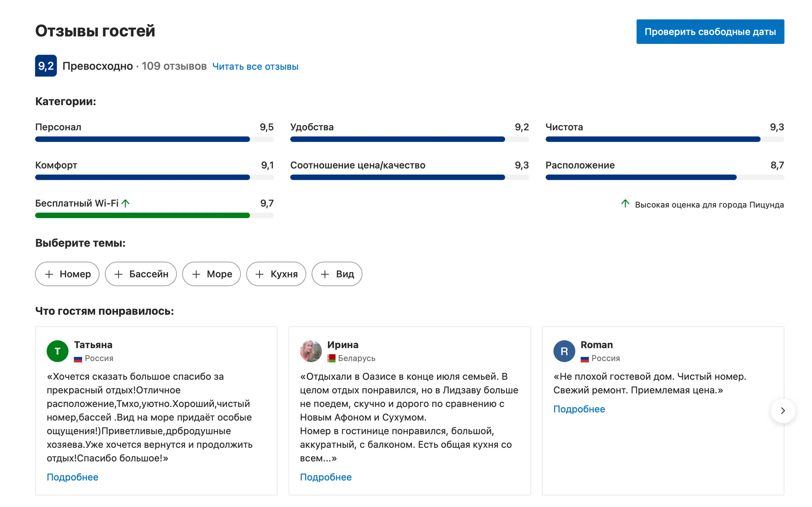Click Проверить свободные даты button
This screenshot has width=812, height=507.
(x=710, y=31)
